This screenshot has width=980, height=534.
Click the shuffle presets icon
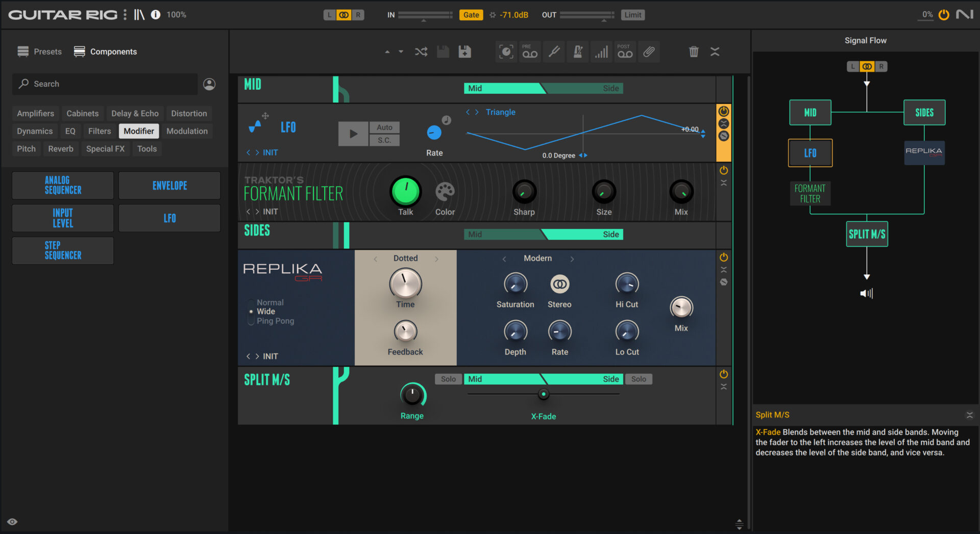[x=421, y=52]
